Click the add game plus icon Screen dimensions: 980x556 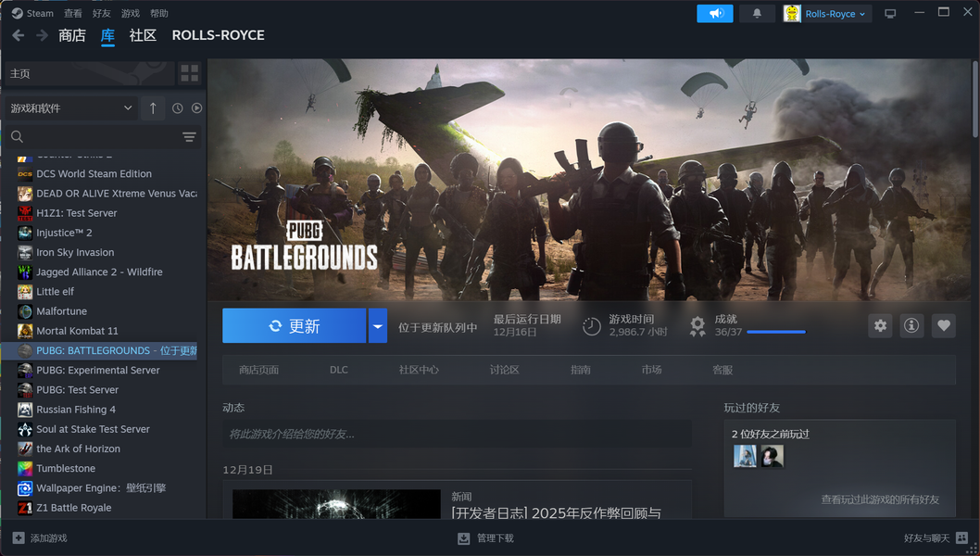pos(19,537)
